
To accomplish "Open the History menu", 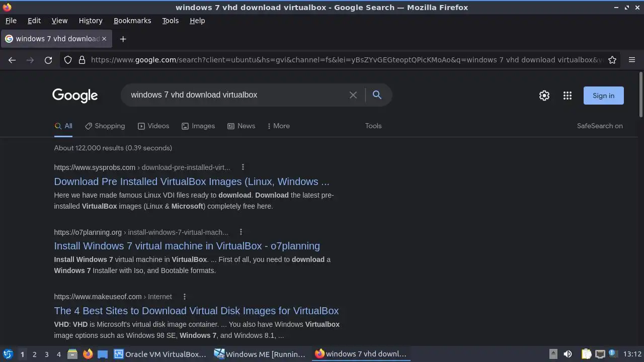I will point(91,21).
